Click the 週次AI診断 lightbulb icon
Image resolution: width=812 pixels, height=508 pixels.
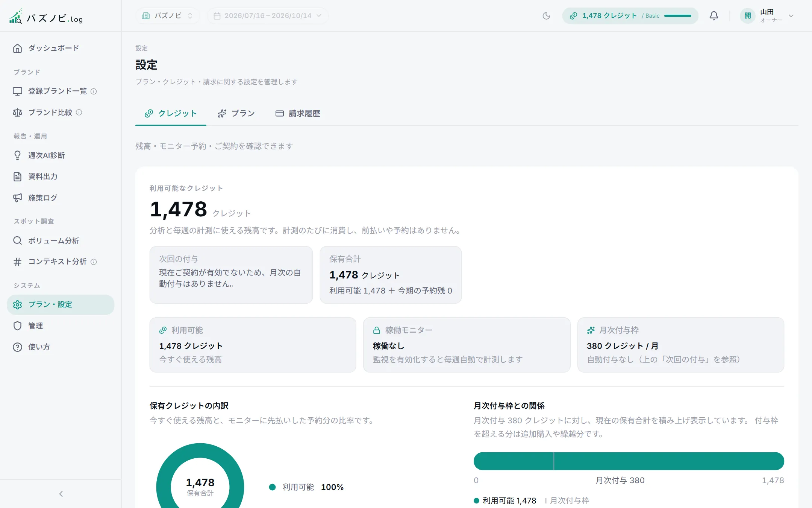click(17, 155)
